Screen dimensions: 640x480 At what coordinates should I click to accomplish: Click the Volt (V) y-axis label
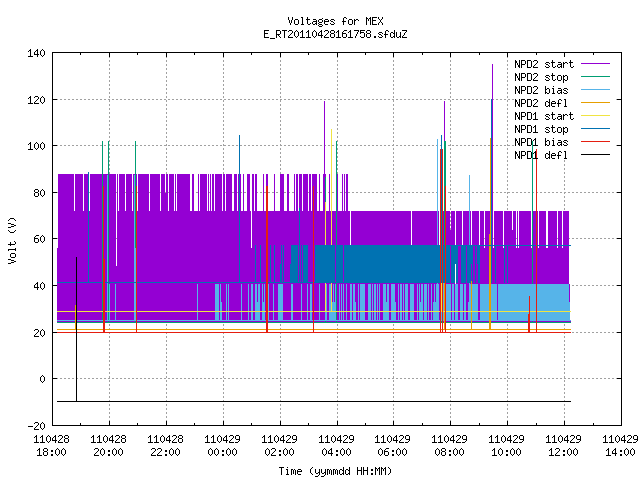point(13,240)
